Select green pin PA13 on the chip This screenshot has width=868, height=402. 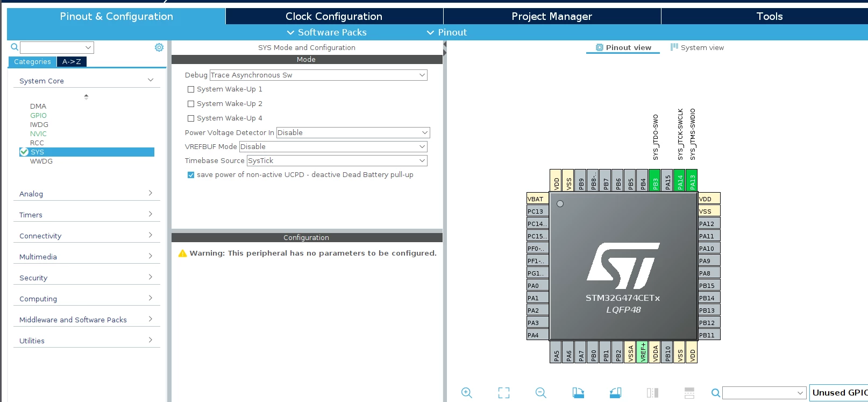pyautogui.click(x=692, y=180)
